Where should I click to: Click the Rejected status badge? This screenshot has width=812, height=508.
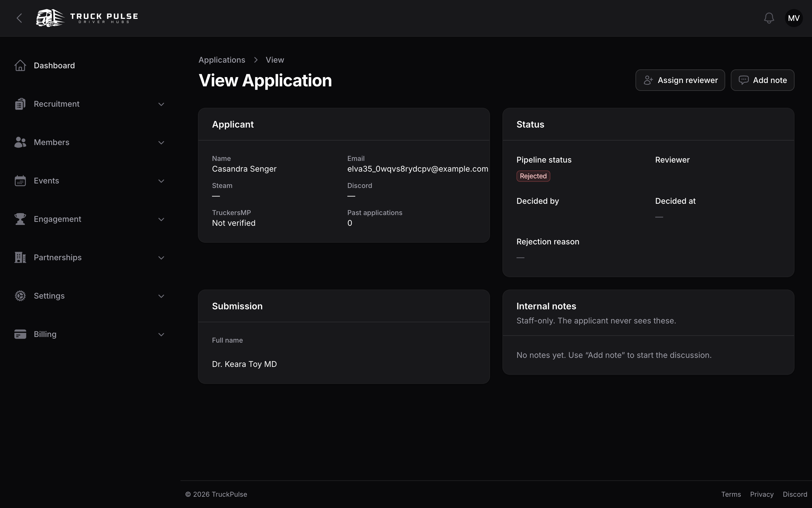pyautogui.click(x=533, y=176)
